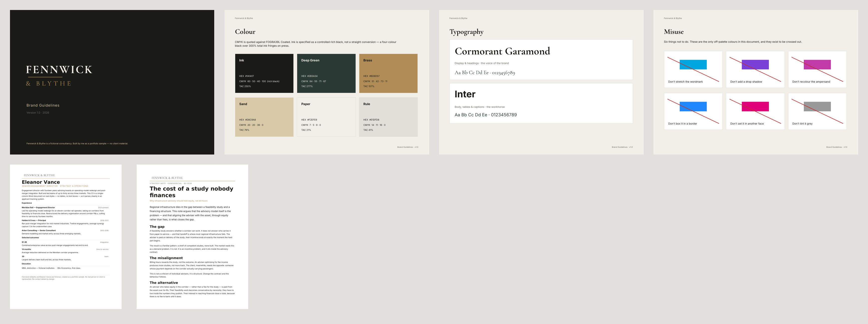Click the 'Brand Guidelines' cover title
Image resolution: width=868 pixels, height=324 pixels.
click(43, 105)
